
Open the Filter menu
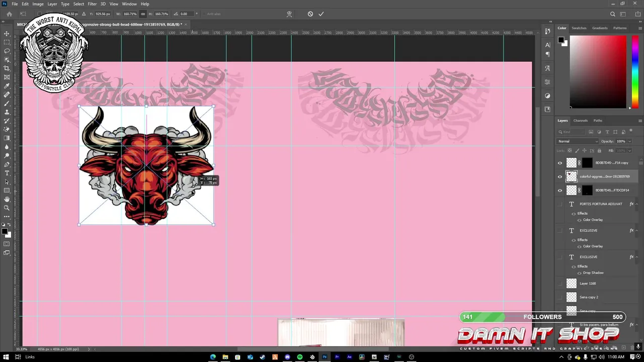pos(92,4)
